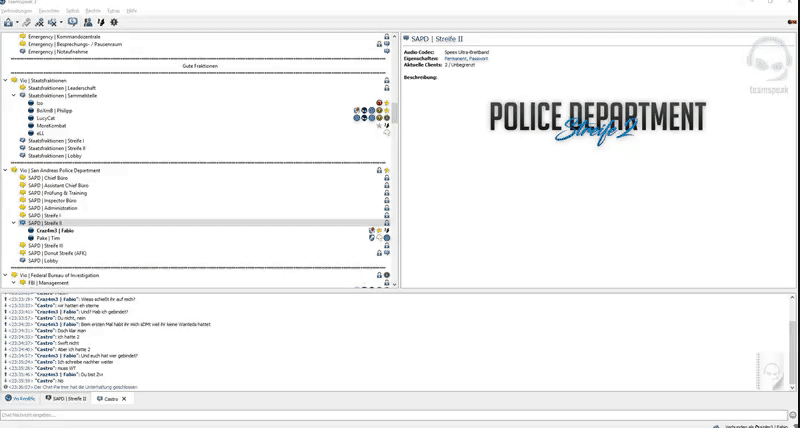The width and height of the screenshot is (800, 428).
Task: Collapse the Vio | Staatsfraktionen tree node
Action: coord(6,81)
